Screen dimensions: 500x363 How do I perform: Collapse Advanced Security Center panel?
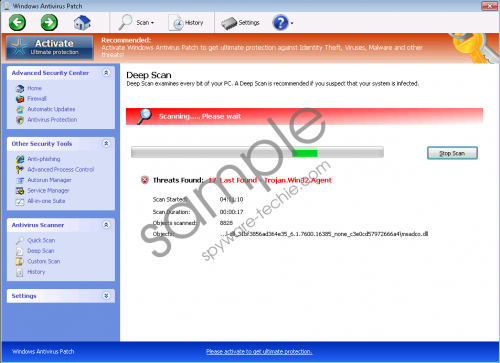tap(106, 73)
